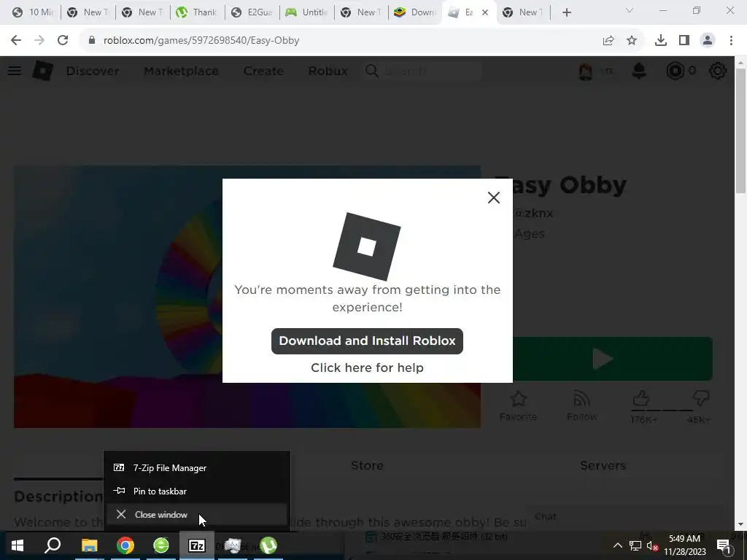
Task: Switch to the Servers tab
Action: [603, 465]
